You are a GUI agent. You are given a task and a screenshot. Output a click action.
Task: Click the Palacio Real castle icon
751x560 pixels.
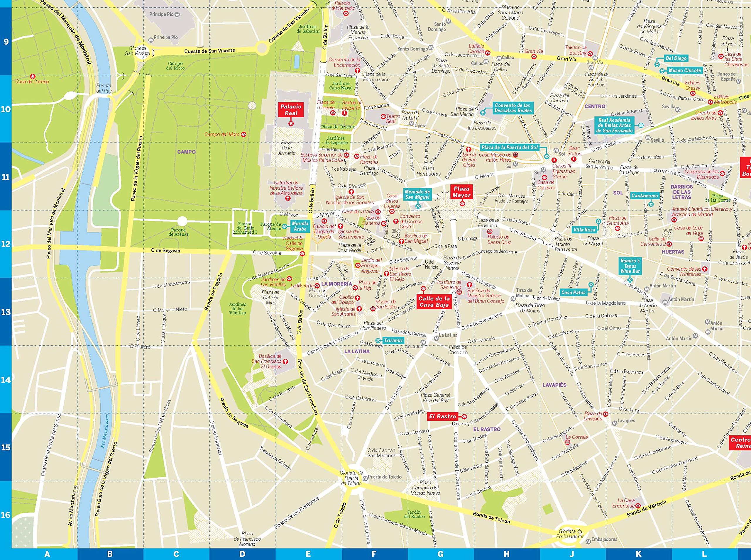pyautogui.click(x=290, y=124)
